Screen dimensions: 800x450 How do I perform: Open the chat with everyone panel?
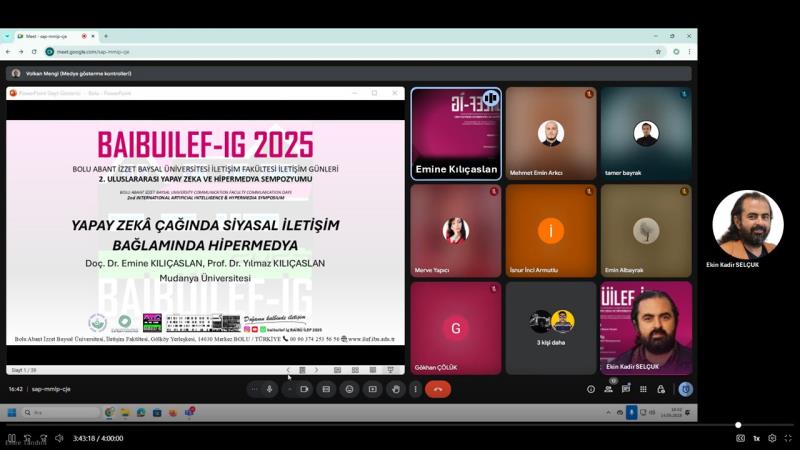(626, 389)
